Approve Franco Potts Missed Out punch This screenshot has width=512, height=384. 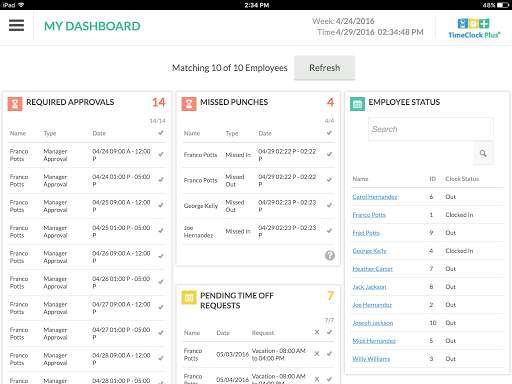tap(329, 180)
